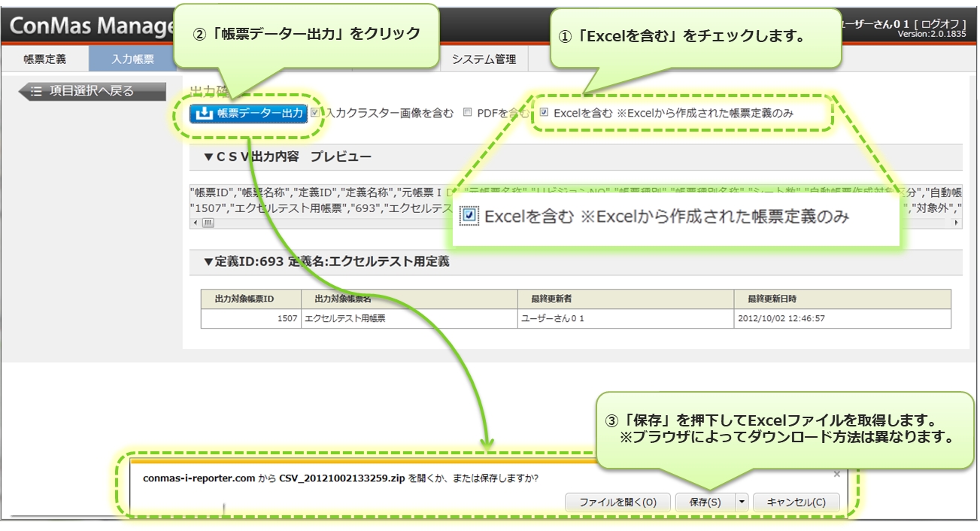The image size is (980, 531).
Task: Toggle the 入力クラスター画像を含む checkbox
Action: tap(316, 113)
